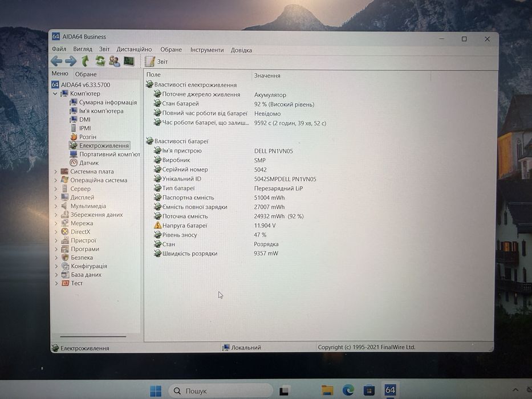Expand the Сервер tree node

point(56,189)
